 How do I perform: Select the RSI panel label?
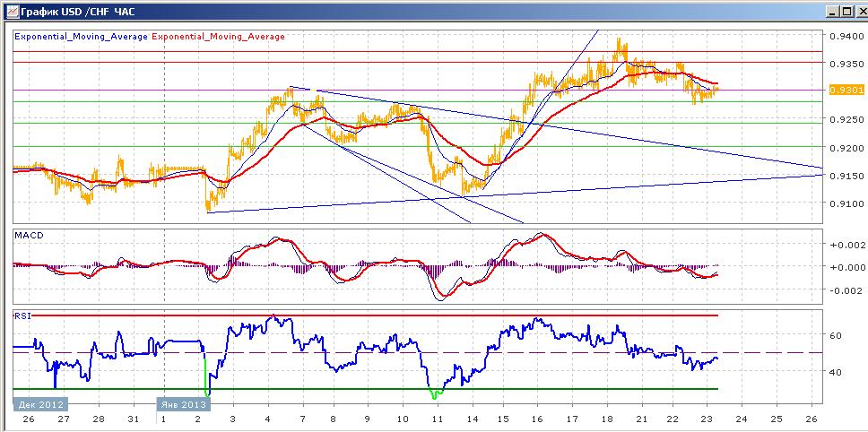click(x=23, y=315)
